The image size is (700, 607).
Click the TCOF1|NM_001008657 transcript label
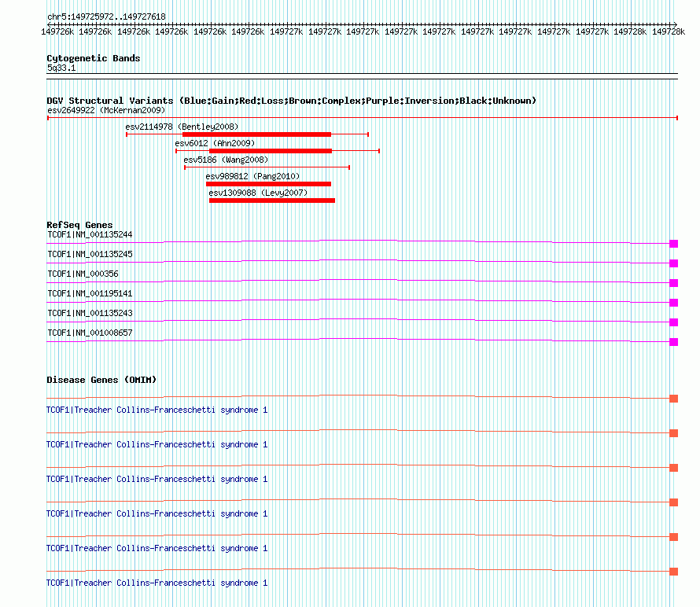coord(90,333)
